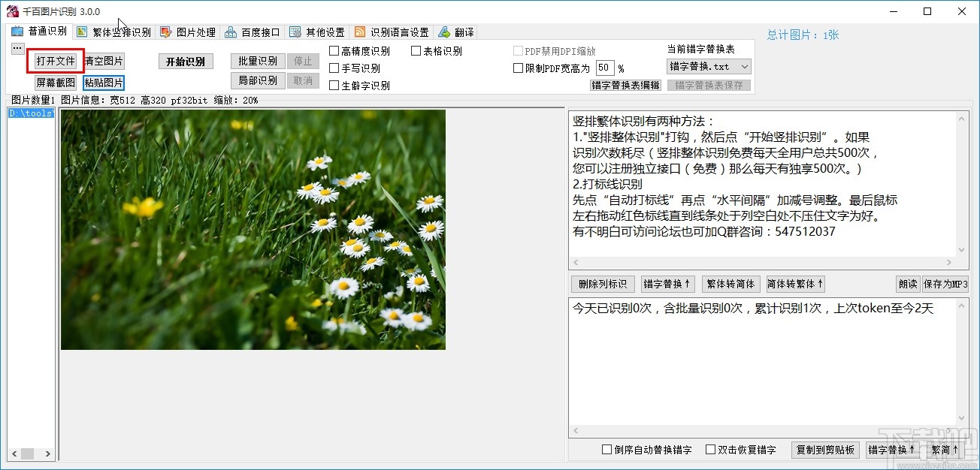Open the 识别语言设置 tab
This screenshot has height=470, width=980.
[x=392, y=32]
